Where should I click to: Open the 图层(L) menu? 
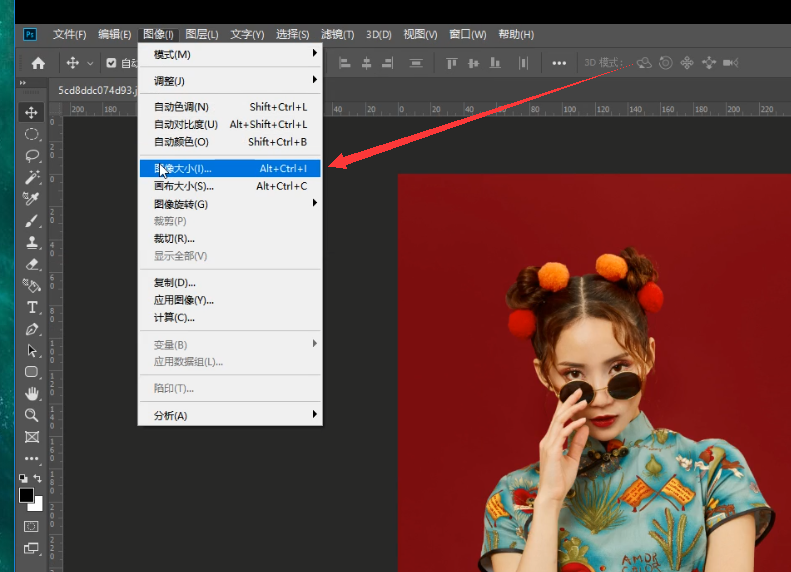click(202, 34)
